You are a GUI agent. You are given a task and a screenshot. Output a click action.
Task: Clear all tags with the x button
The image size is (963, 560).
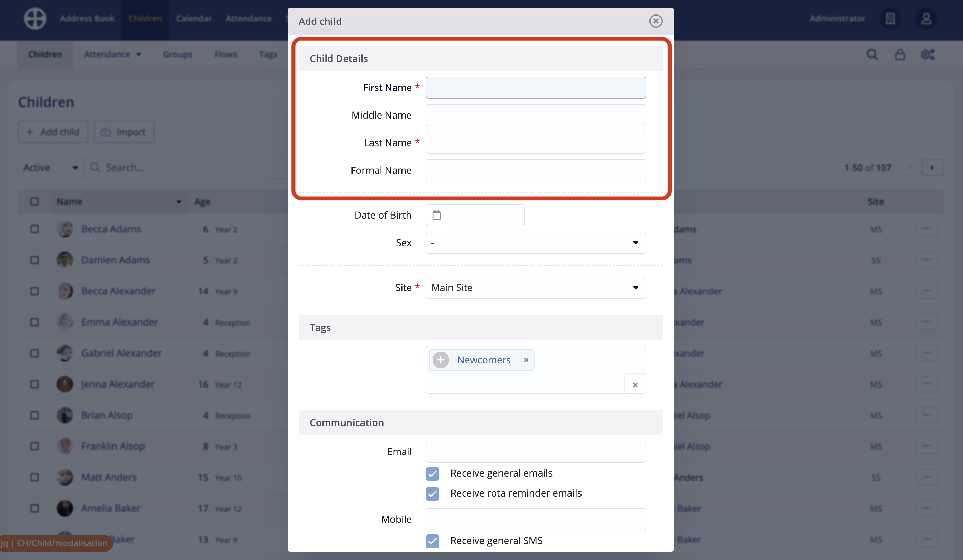point(635,385)
